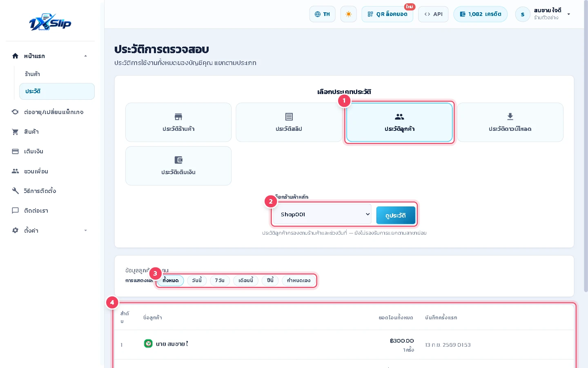Open the QR ล็อคยอด button

click(x=387, y=14)
